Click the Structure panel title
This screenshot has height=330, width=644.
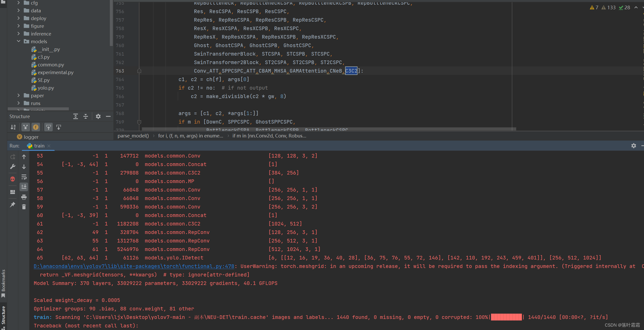coord(20,116)
